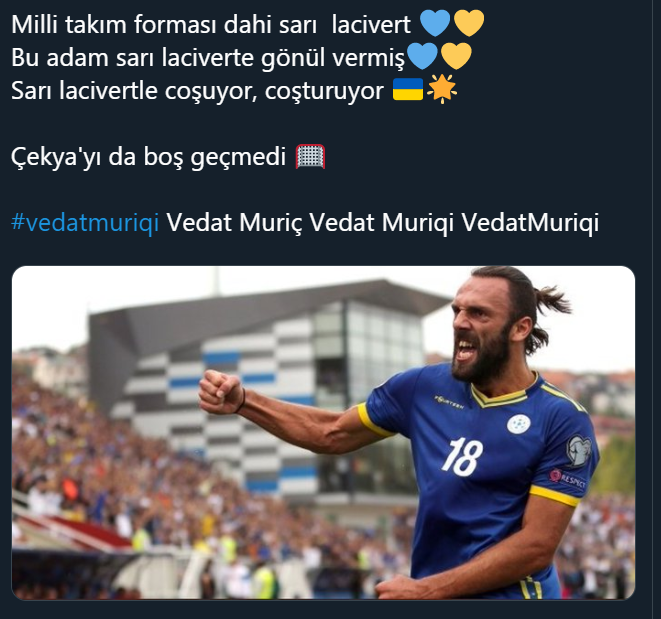
Task: Open the #vedatmuriqi hashtag link
Action: tap(85, 222)
